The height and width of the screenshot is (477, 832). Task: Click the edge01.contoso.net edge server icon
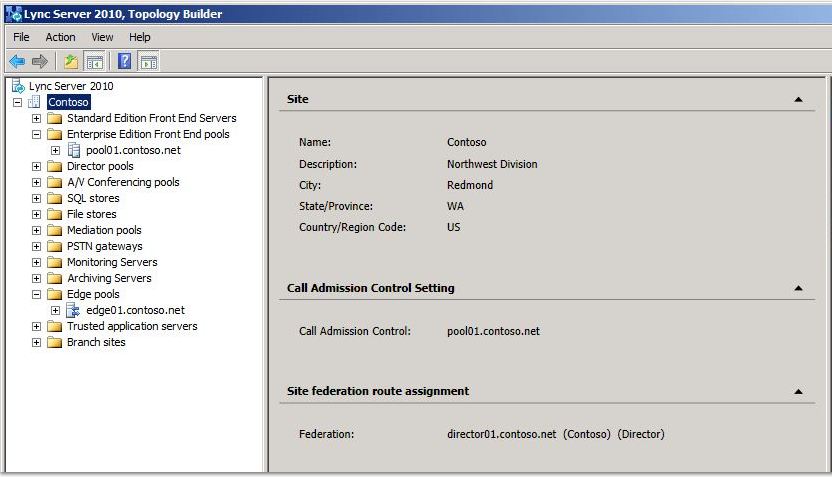[x=73, y=310]
